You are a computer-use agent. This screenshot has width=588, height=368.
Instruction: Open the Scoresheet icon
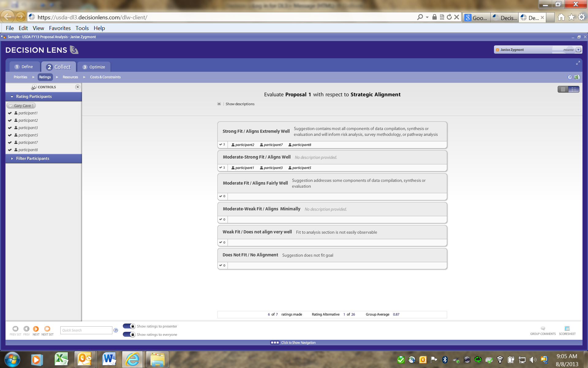click(x=567, y=329)
